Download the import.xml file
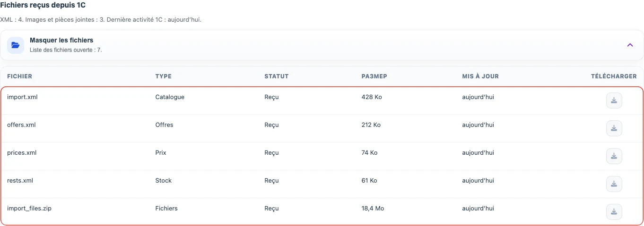The image size is (644, 226). pyautogui.click(x=614, y=100)
